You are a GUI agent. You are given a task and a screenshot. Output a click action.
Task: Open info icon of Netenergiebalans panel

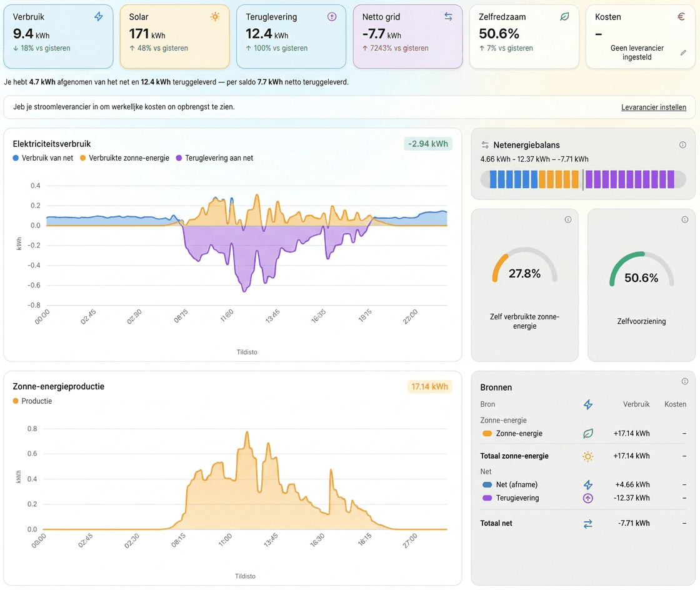tap(682, 144)
